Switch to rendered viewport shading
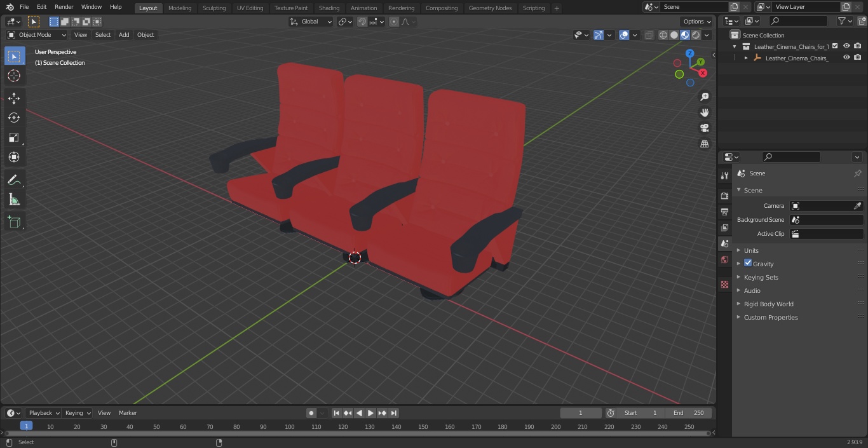Screen dimensions: 868x448 point(696,35)
